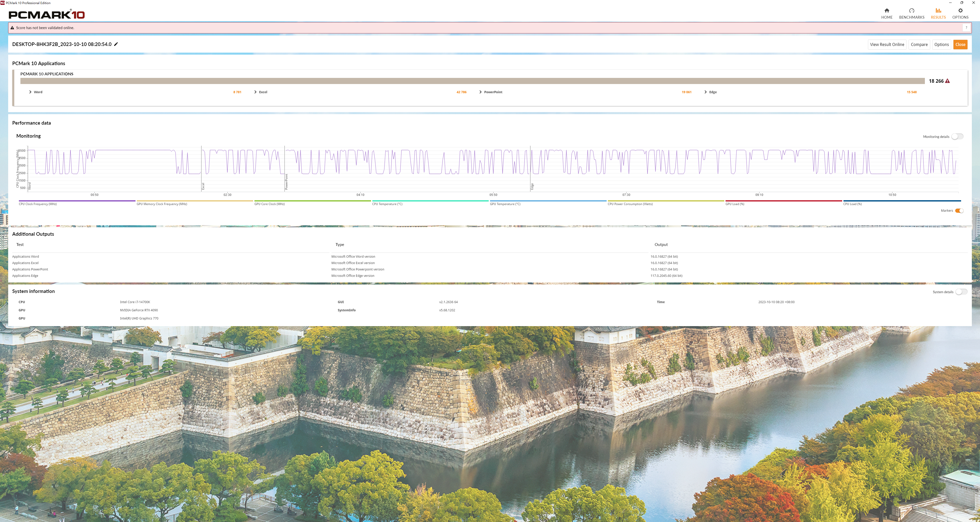Click the Output column header
Screen dimensions: 980x522
pyautogui.click(x=661, y=245)
